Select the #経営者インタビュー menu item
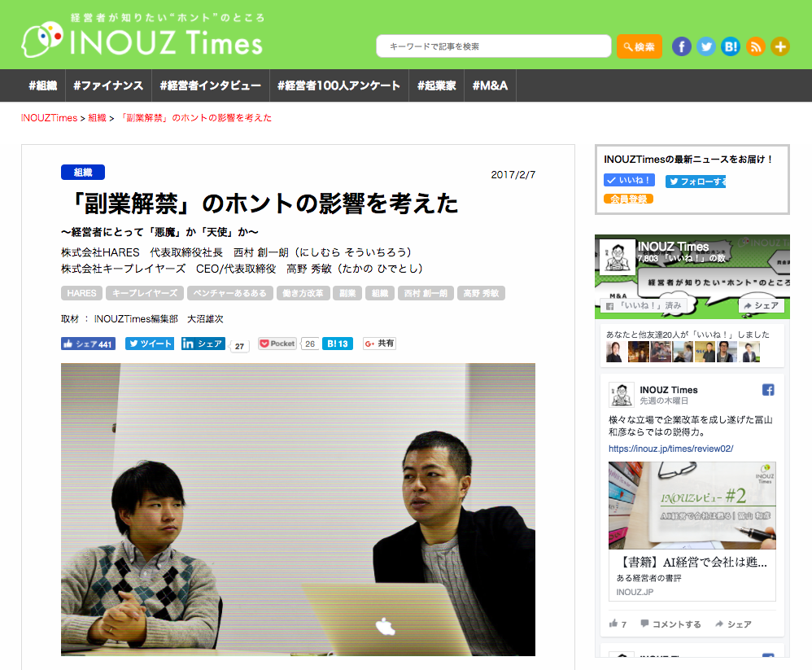This screenshot has width=812, height=670. point(210,85)
